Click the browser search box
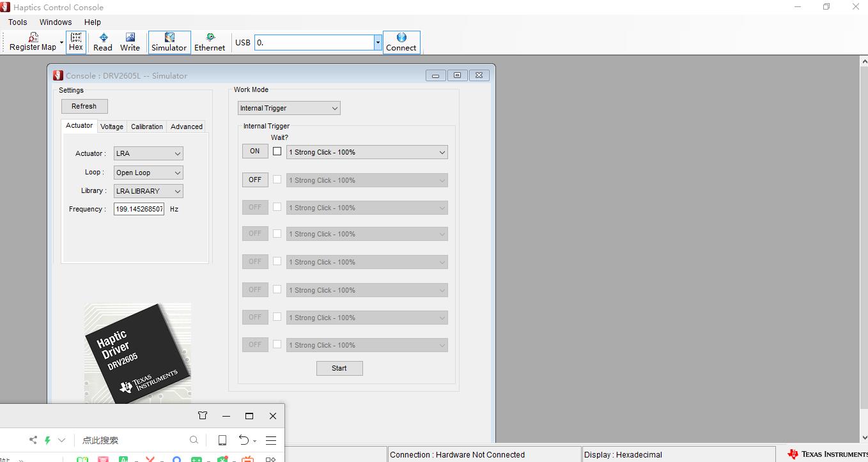The image size is (868, 462). click(x=134, y=440)
